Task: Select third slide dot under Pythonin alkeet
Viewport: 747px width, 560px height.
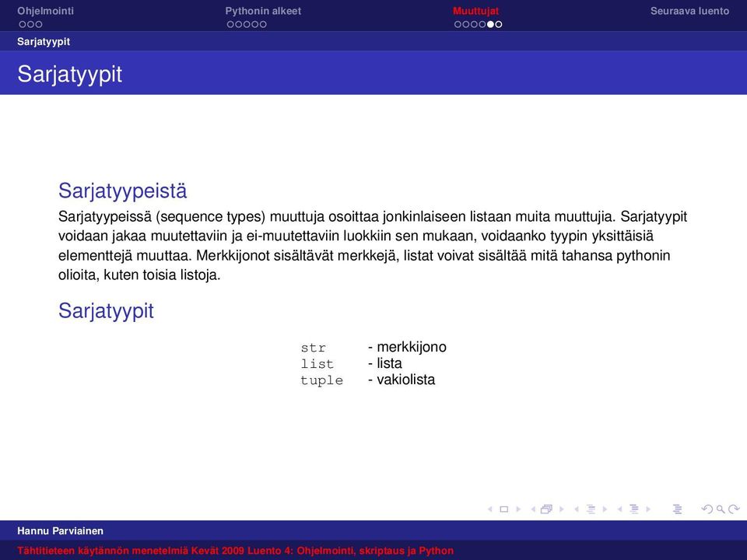Action: 247,24
